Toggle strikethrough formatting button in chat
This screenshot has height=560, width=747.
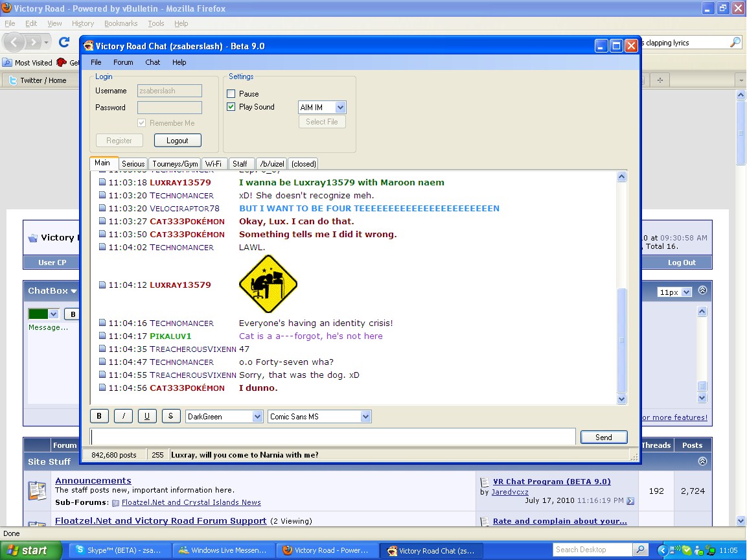pos(170,416)
